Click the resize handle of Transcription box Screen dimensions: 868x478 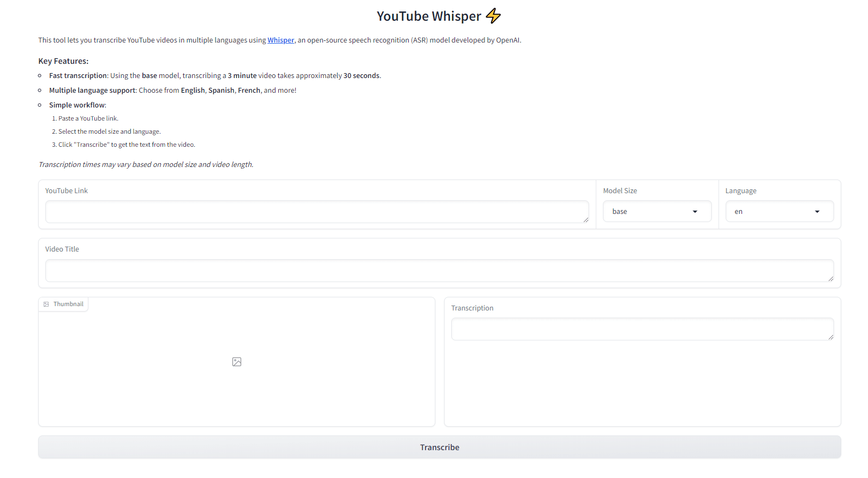pos(830,337)
